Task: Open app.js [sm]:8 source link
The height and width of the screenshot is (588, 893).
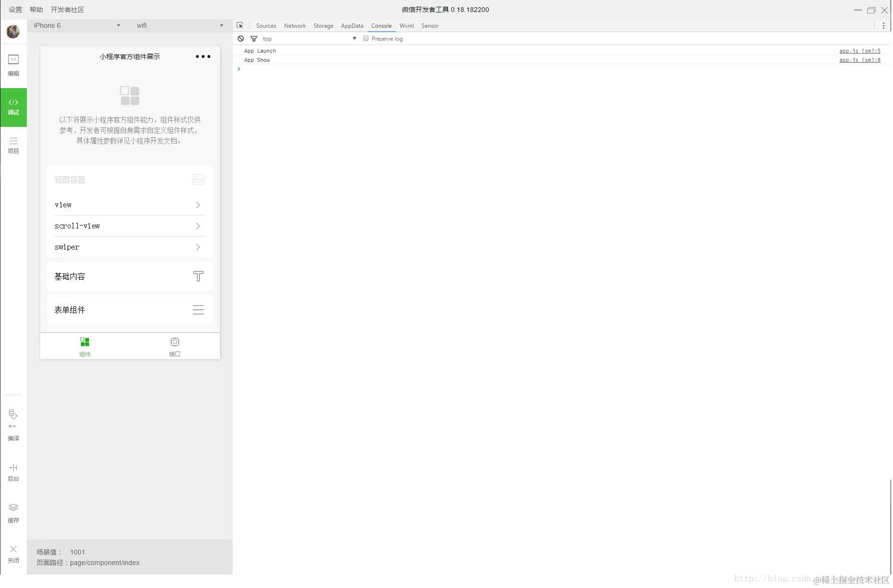Action: [859, 60]
